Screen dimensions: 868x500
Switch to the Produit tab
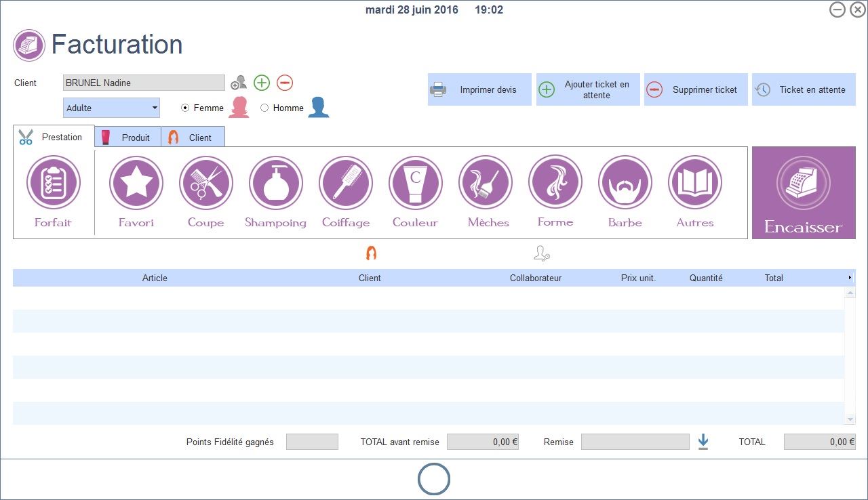(x=128, y=137)
